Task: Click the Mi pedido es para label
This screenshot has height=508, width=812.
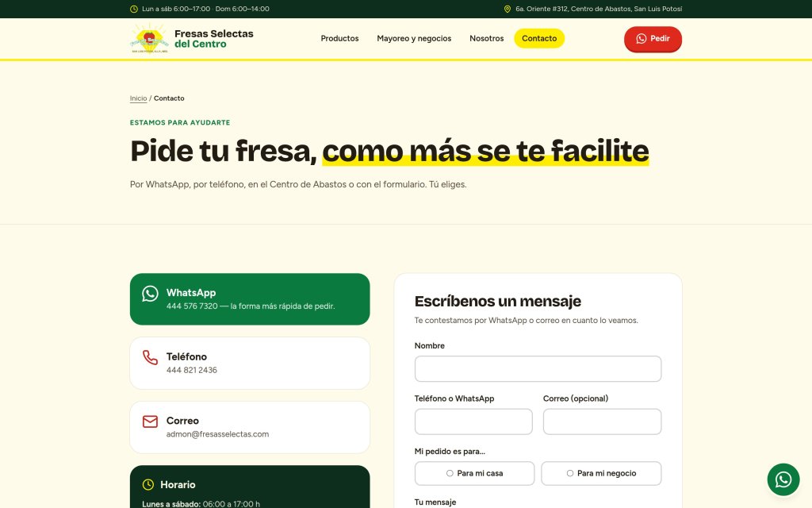Action: pyautogui.click(x=450, y=452)
